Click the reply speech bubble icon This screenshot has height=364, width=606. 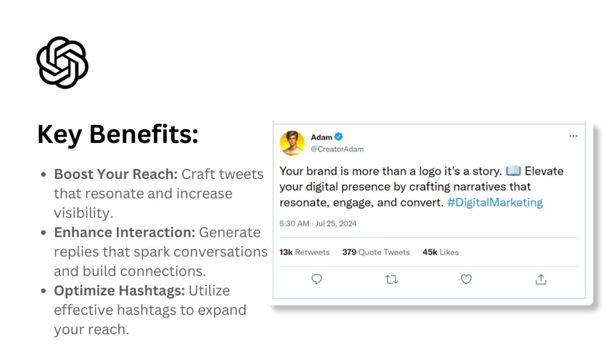pyautogui.click(x=317, y=279)
